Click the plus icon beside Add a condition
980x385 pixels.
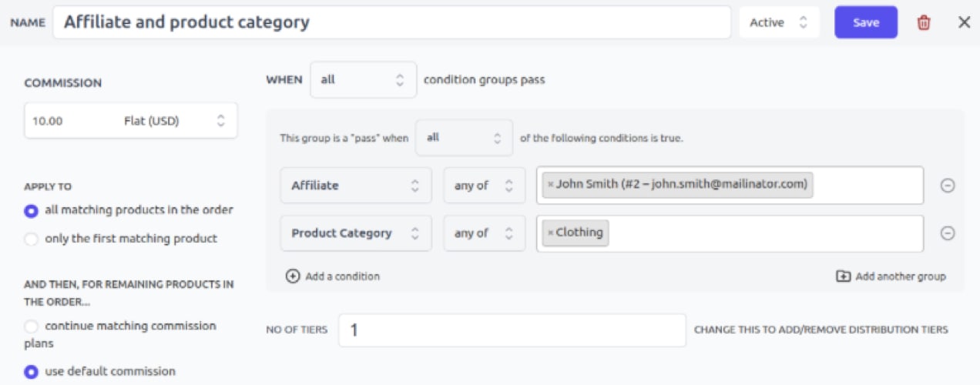pos(293,276)
